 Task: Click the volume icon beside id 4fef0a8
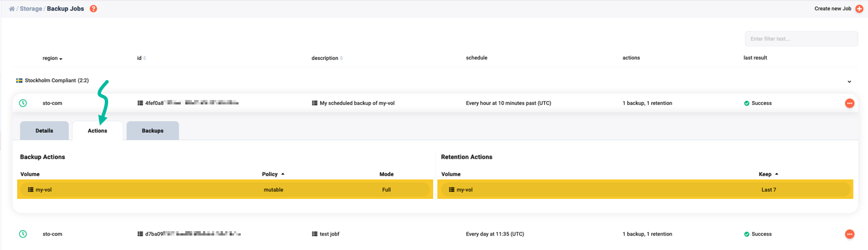[x=140, y=103]
